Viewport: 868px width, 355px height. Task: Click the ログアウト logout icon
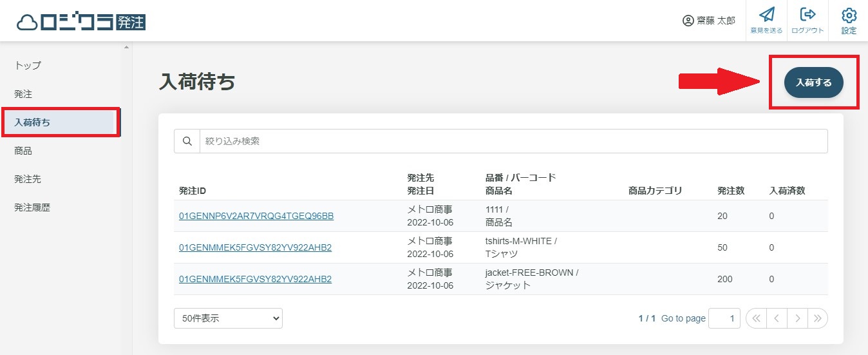click(807, 15)
